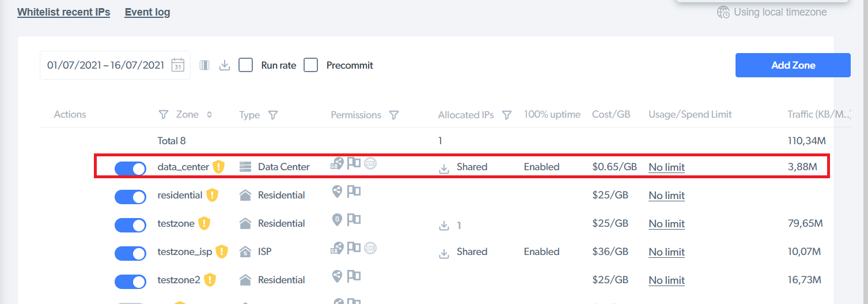Download report icon beside the Run rate checkbox
This screenshot has width=868, height=304.
click(225, 65)
